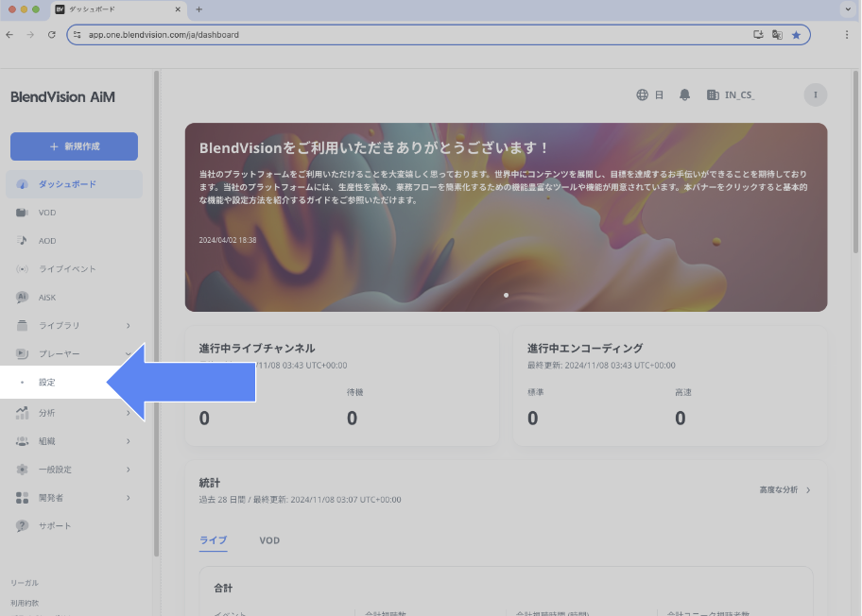Click the banner carousel dot indicator

pyautogui.click(x=506, y=295)
